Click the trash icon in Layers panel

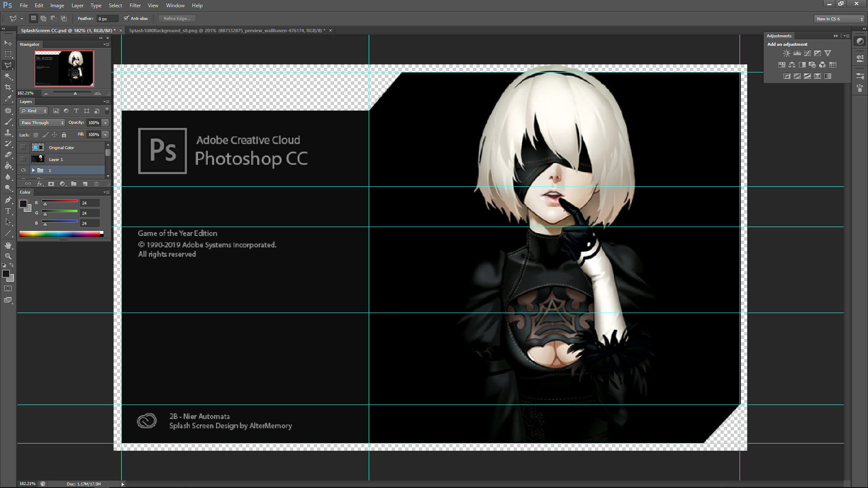click(x=96, y=183)
